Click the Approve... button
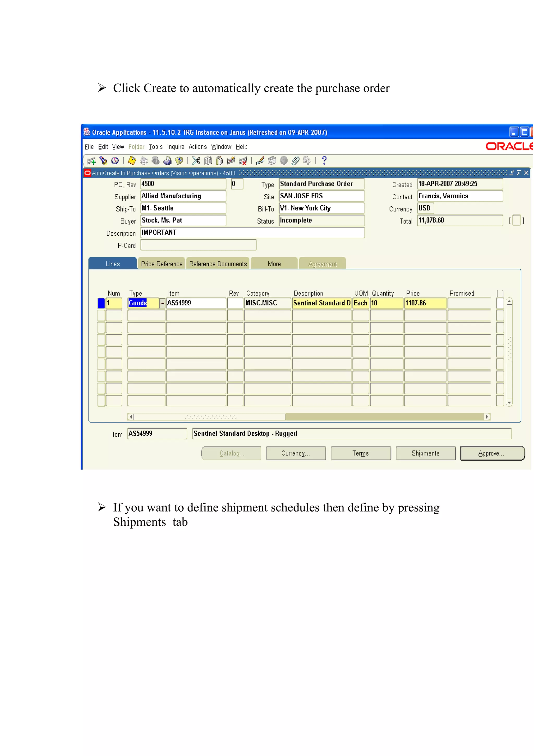This screenshot has width=534, height=756. pos(492,454)
